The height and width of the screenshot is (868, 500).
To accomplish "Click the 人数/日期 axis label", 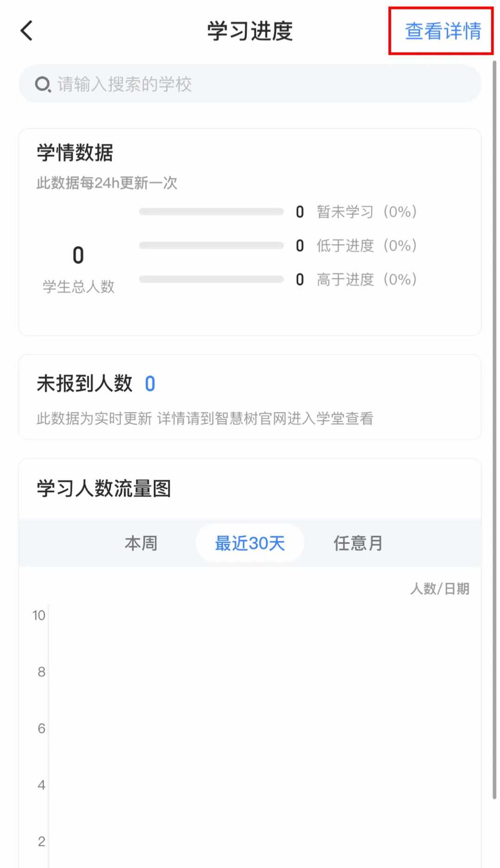I will tap(440, 589).
